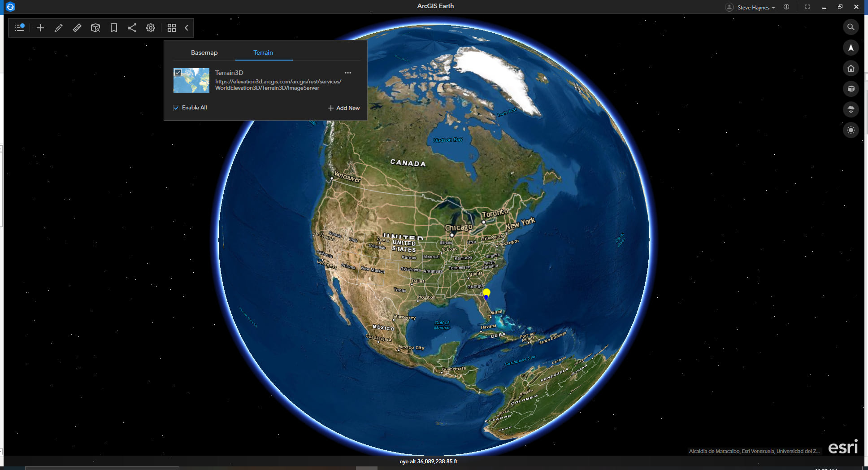Click the Chicago city label
The height and width of the screenshot is (470, 868).
tap(459, 227)
